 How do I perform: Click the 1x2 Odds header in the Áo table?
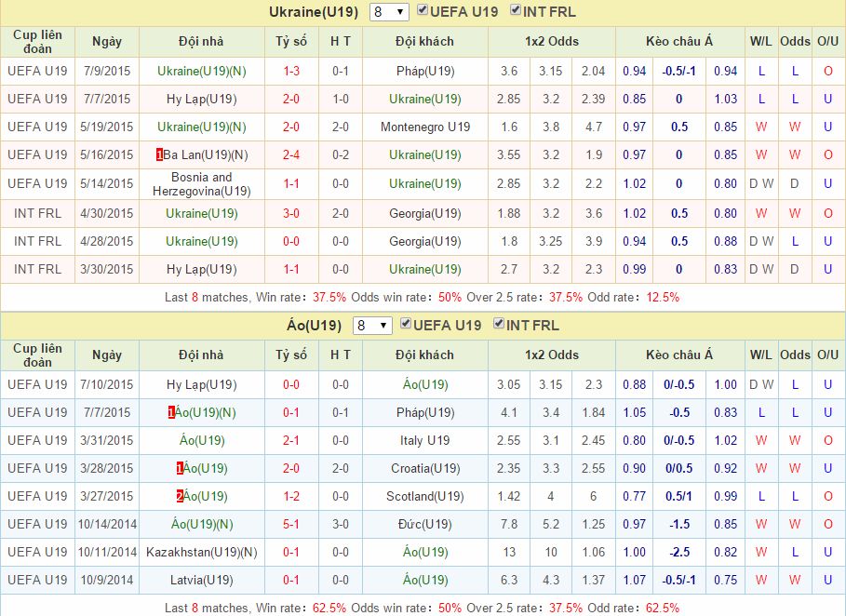tap(551, 355)
